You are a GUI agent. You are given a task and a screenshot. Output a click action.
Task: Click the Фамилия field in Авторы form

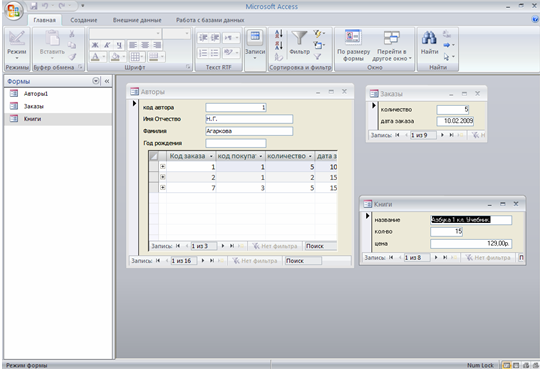tap(249, 131)
